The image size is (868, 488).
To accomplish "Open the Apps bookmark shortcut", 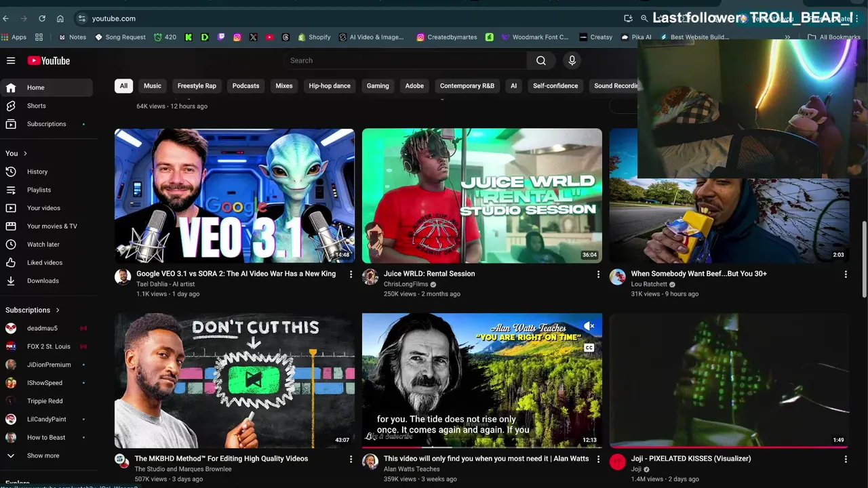I will (x=14, y=37).
